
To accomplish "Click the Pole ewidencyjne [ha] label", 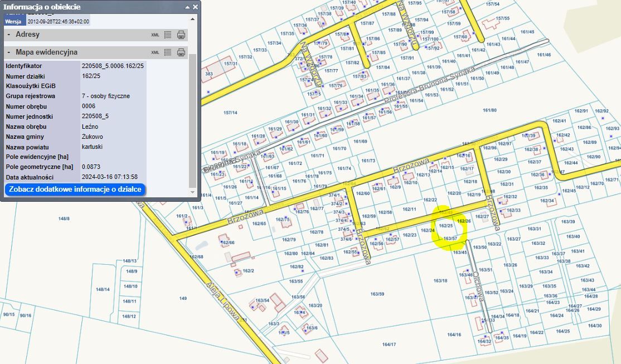I will tap(37, 157).
